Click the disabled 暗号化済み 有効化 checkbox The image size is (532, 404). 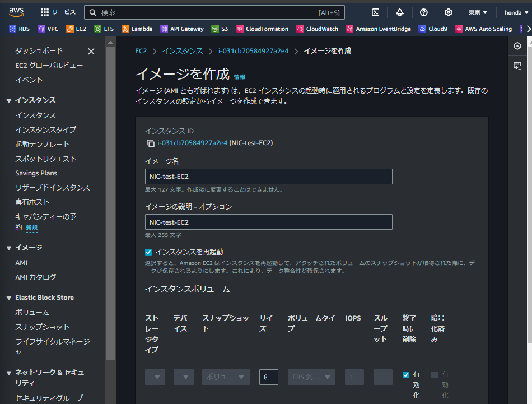pyautogui.click(x=435, y=374)
